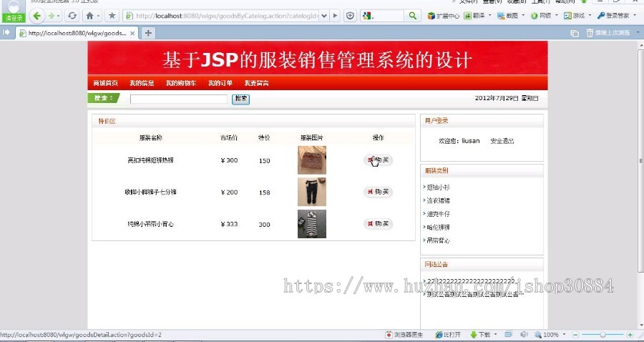Open 我要留言 in the navigation bar
644x342 pixels.
[x=257, y=83]
